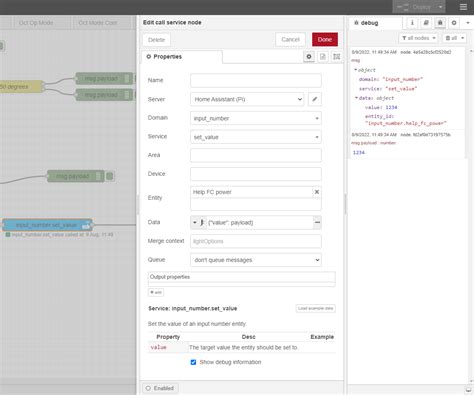Screen dimensions: 474x395
Task: Click the red Done button
Action: pyautogui.click(x=325, y=39)
